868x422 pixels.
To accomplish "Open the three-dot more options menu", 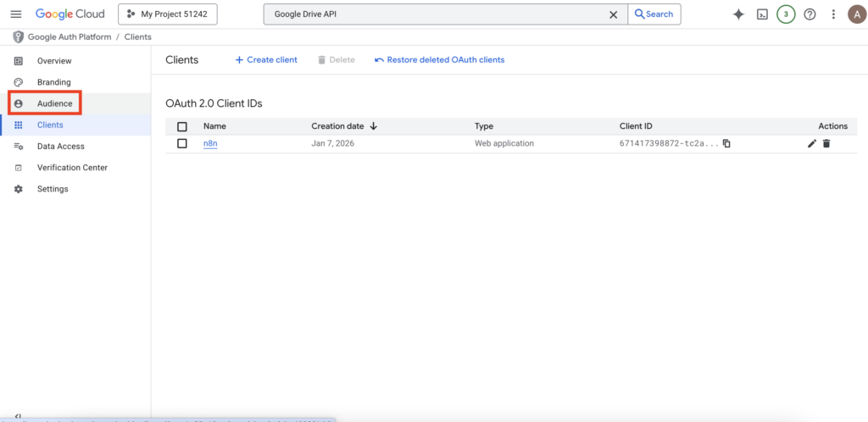I will click(x=833, y=14).
